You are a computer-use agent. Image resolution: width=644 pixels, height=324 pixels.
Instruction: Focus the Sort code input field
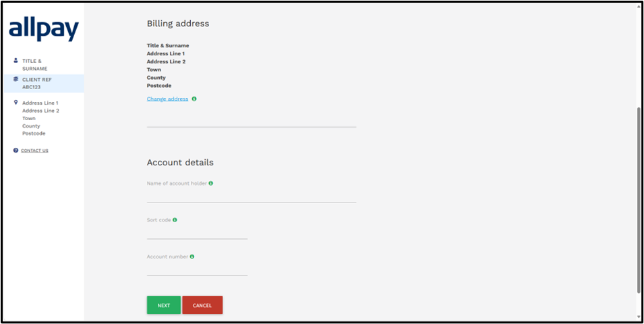point(197,233)
